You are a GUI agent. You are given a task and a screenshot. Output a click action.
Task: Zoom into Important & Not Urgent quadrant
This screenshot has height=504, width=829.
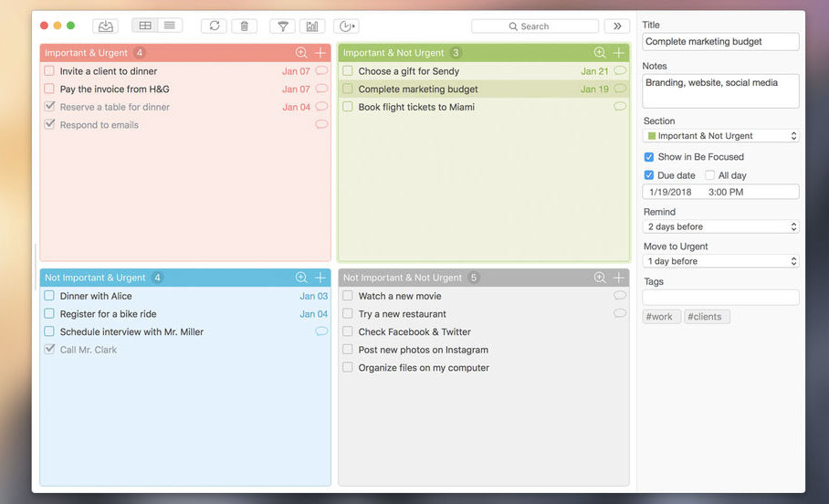(600, 52)
